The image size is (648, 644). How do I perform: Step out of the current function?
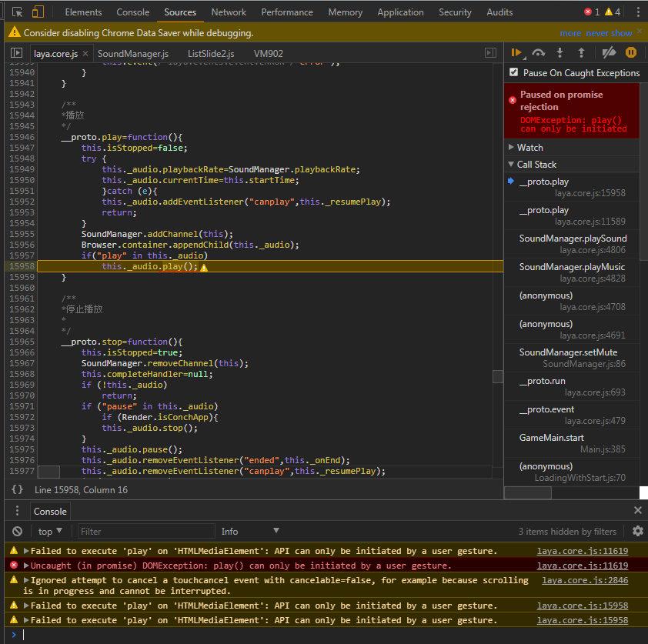[x=581, y=53]
